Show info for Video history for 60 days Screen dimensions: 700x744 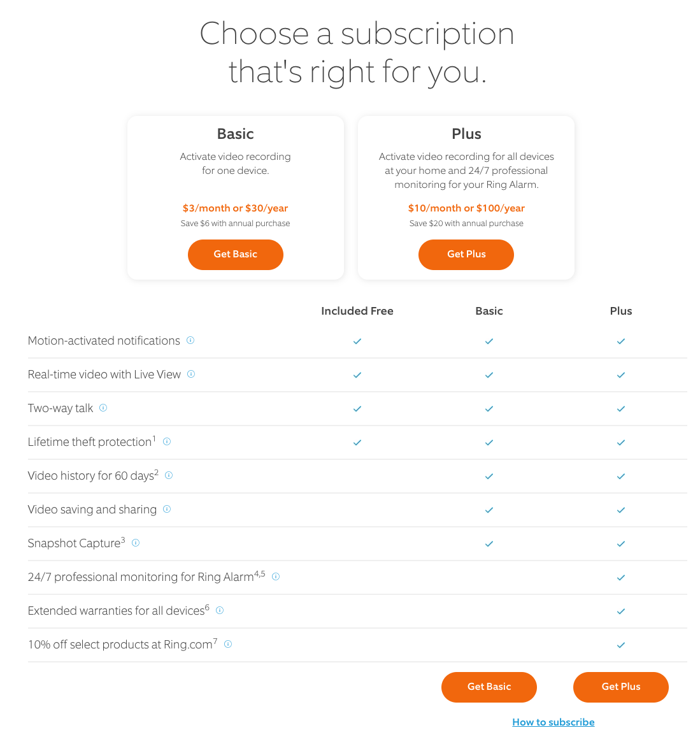pos(169,475)
